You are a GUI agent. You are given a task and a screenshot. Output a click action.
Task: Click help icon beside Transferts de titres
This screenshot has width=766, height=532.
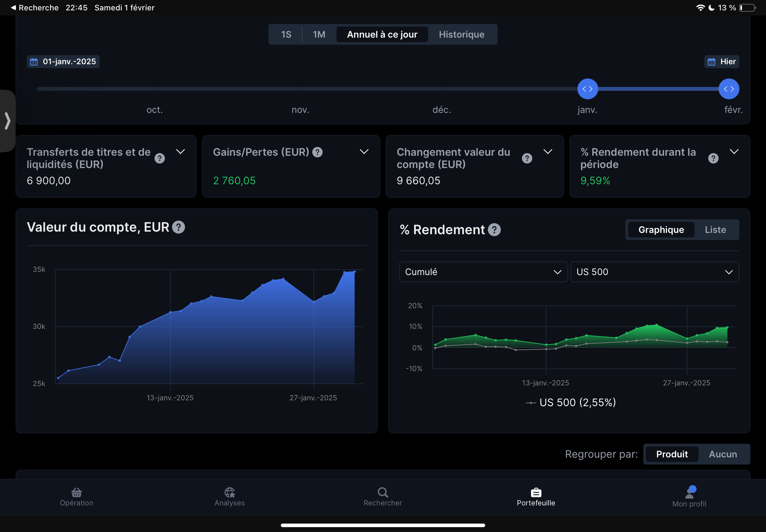point(160,158)
